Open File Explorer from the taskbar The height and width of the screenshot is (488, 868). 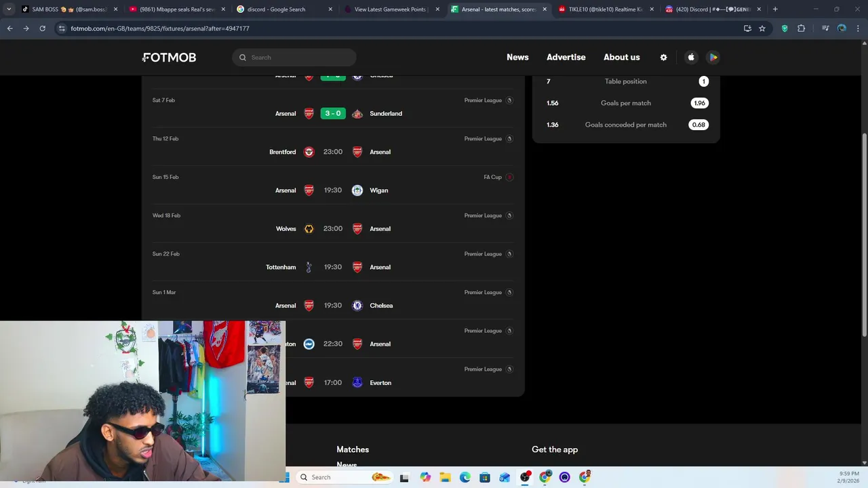[x=445, y=477]
